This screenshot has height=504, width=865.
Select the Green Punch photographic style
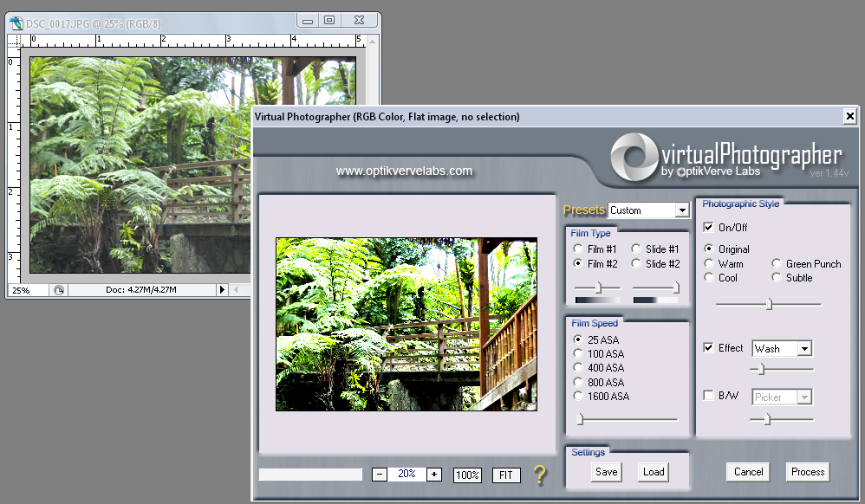(x=777, y=263)
